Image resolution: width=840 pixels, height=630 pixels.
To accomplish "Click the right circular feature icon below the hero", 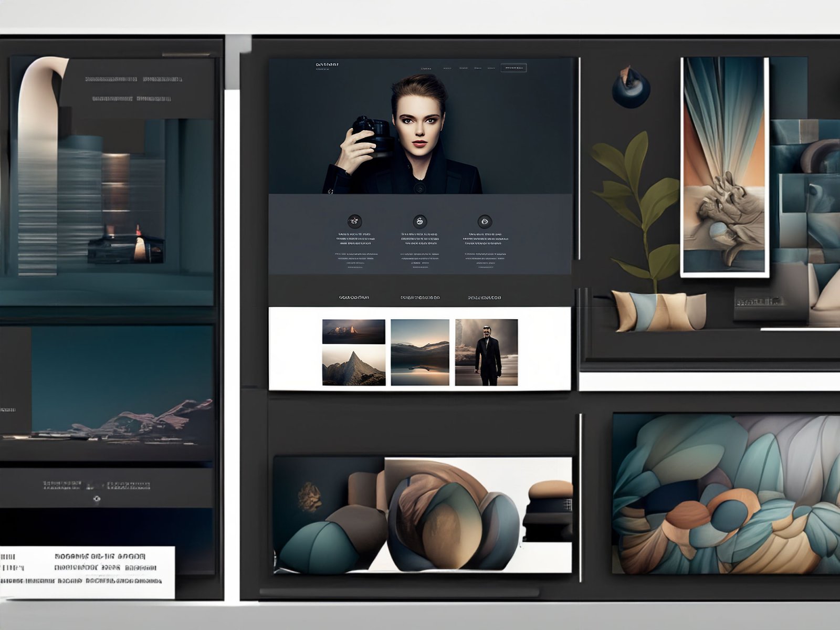I will (485, 221).
